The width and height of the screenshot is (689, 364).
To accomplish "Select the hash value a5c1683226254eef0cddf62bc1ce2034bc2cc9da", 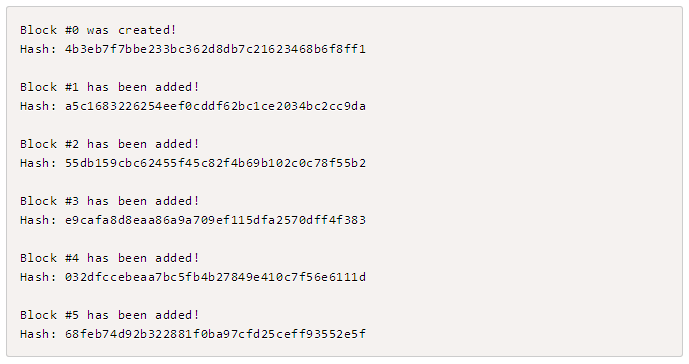I will pyautogui.click(x=215, y=106).
